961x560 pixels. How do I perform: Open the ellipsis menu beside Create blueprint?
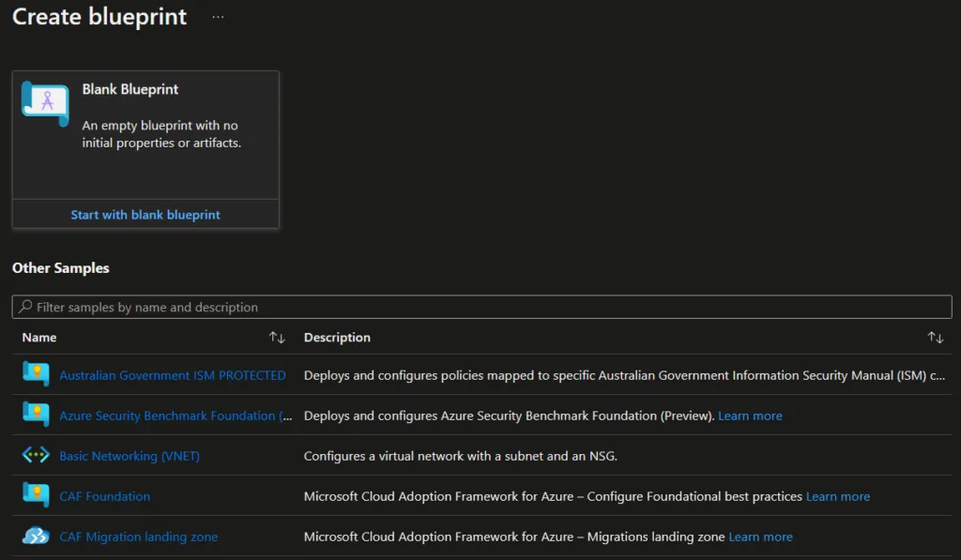point(218,17)
